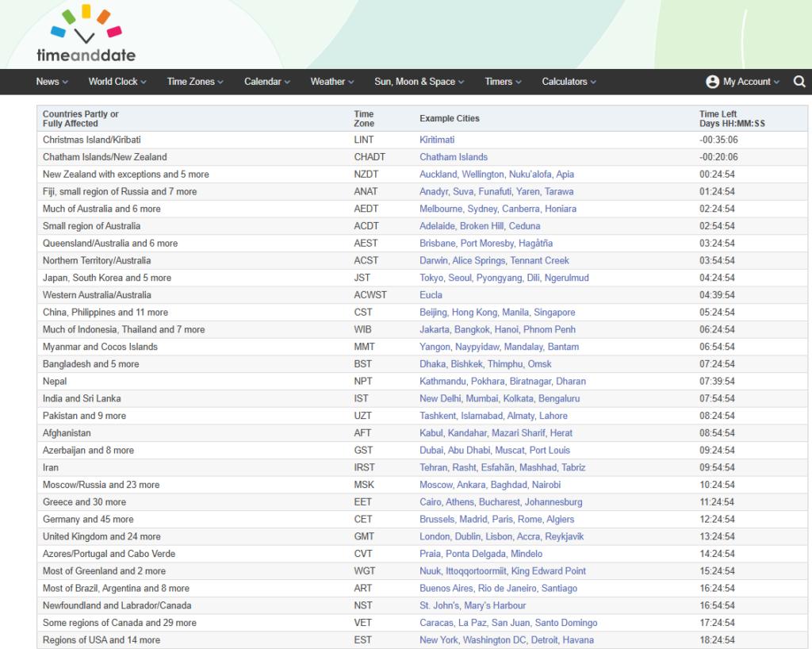Open the New York link
Viewport: 812px width, 649px height.
(439, 640)
